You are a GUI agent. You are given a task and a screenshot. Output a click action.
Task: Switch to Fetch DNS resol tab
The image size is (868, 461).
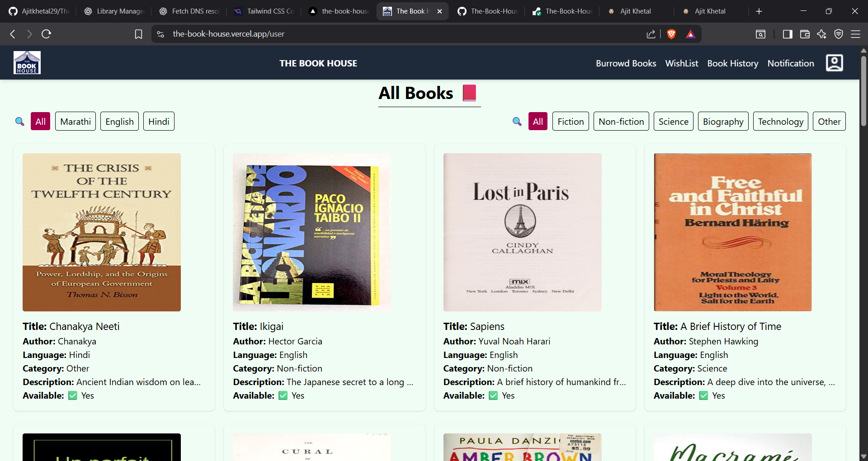(189, 11)
